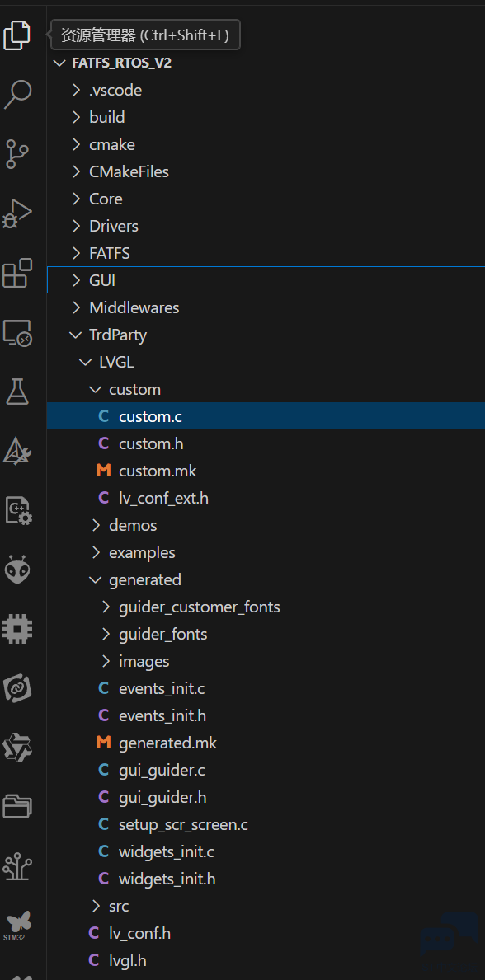Open the Explorer view in activity bar
Screen dimensions: 485x980
click(x=17, y=35)
